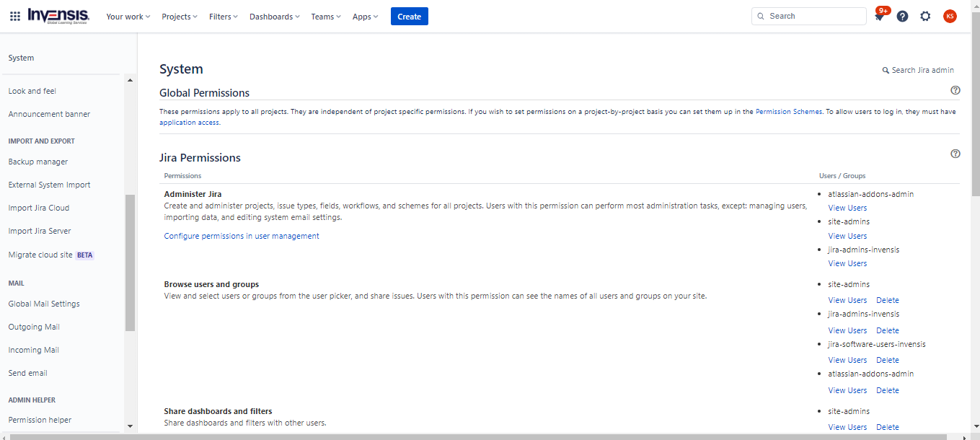
Task: Expand the Apps dropdown
Action: [364, 16]
